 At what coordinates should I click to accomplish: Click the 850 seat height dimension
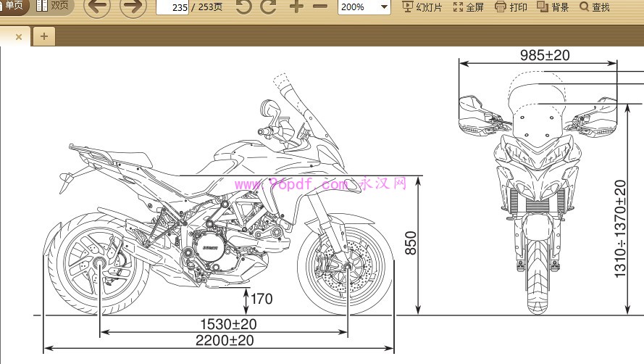tap(411, 243)
